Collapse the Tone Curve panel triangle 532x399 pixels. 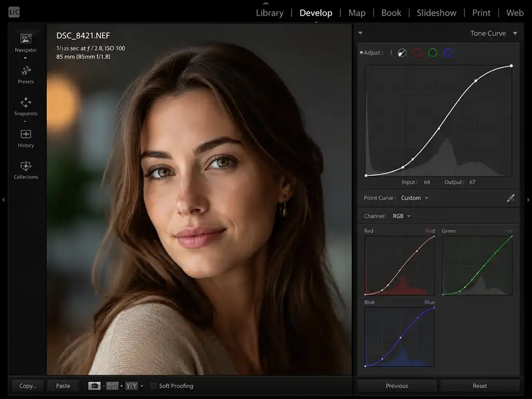coord(515,33)
